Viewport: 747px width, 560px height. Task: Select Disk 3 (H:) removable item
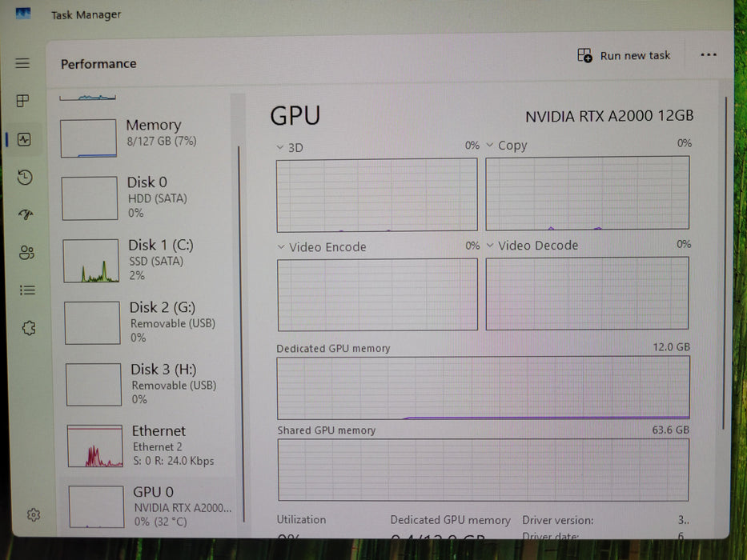150,384
